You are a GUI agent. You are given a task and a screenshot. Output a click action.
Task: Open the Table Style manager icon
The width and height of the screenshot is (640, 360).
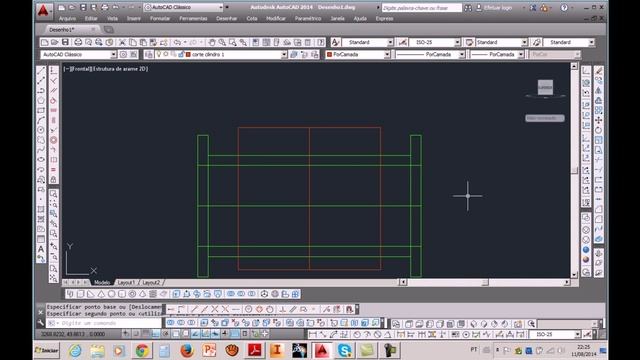point(469,42)
